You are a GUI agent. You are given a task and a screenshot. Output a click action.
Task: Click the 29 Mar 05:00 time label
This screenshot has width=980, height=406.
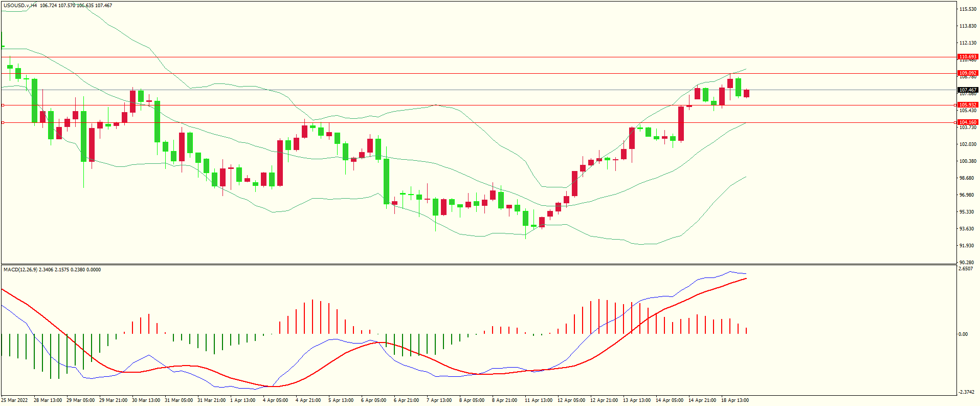81,400
